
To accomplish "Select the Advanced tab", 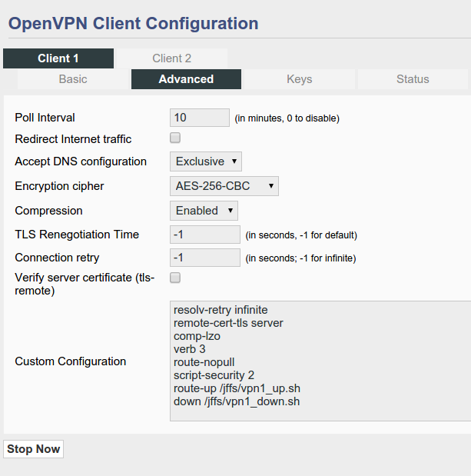I will click(x=186, y=79).
